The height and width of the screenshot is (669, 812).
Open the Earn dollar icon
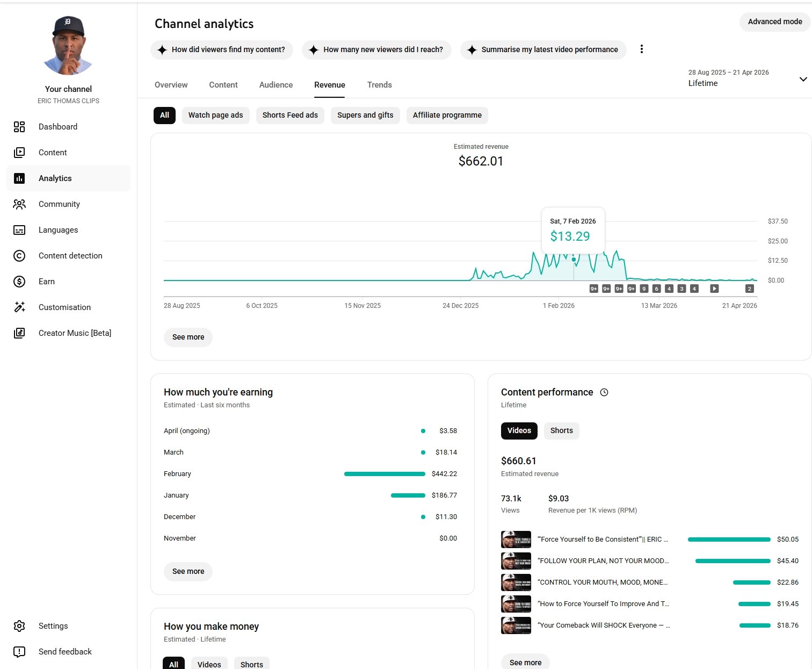pyautogui.click(x=19, y=282)
